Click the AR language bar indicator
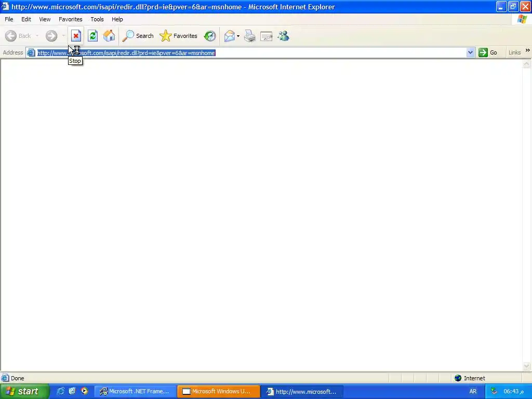The height and width of the screenshot is (399, 532). pyautogui.click(x=473, y=392)
